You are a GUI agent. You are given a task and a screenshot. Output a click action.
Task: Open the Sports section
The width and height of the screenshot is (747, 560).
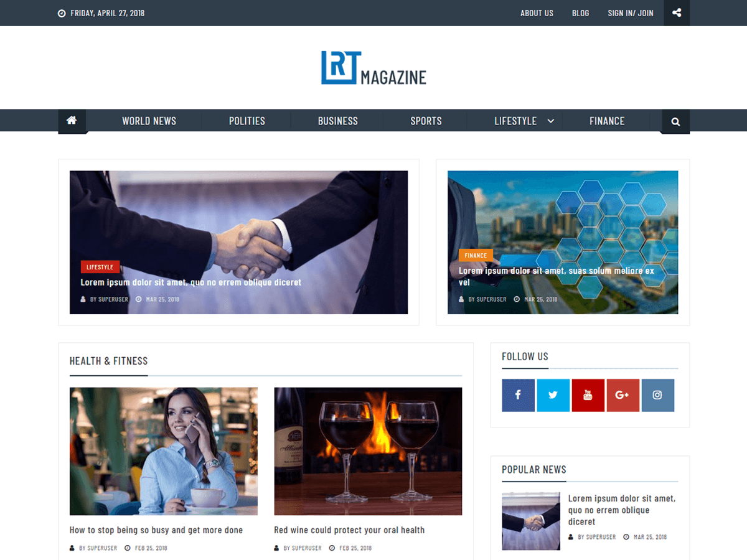(x=426, y=121)
